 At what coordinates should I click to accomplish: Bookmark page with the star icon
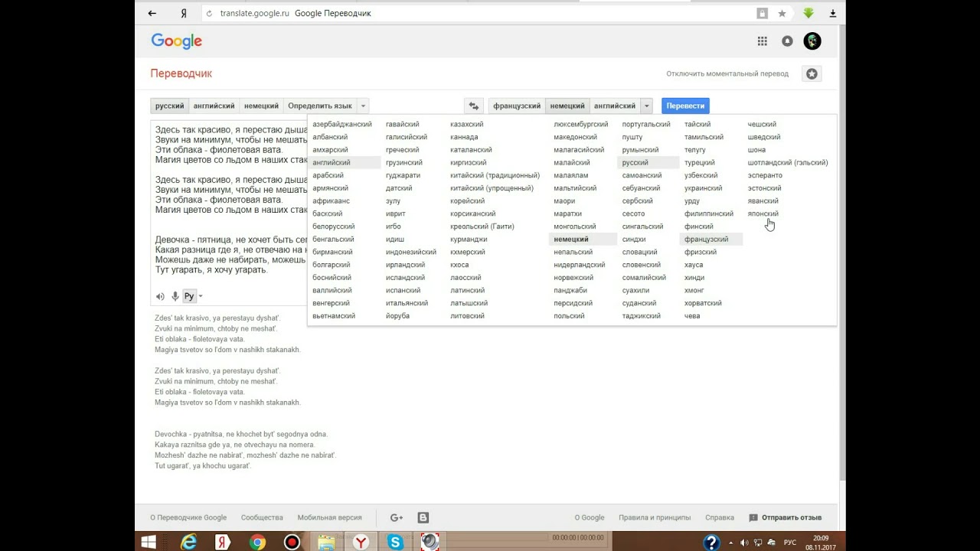pyautogui.click(x=782, y=13)
